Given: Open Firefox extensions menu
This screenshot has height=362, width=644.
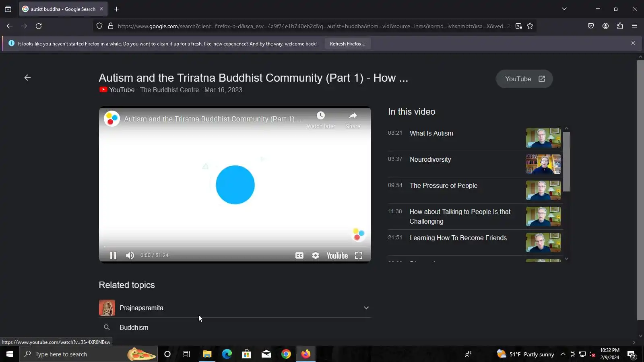Looking at the screenshot, I should (x=620, y=26).
